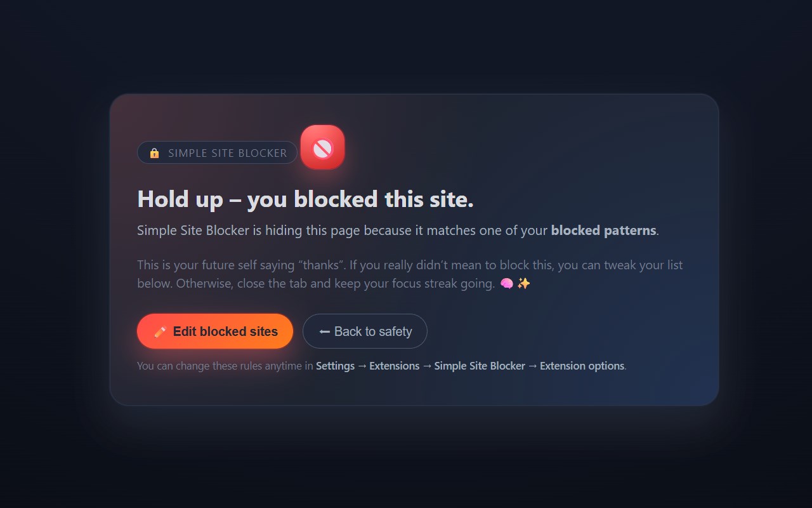812x508 pixels.
Task: Click 'Extension options' in footer path
Action: (x=582, y=366)
